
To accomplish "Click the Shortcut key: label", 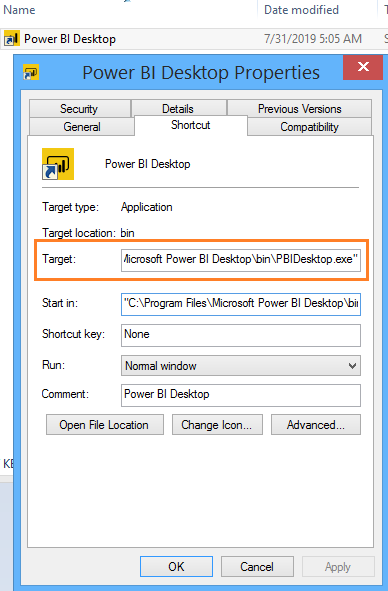I will pyautogui.click(x=74, y=334).
